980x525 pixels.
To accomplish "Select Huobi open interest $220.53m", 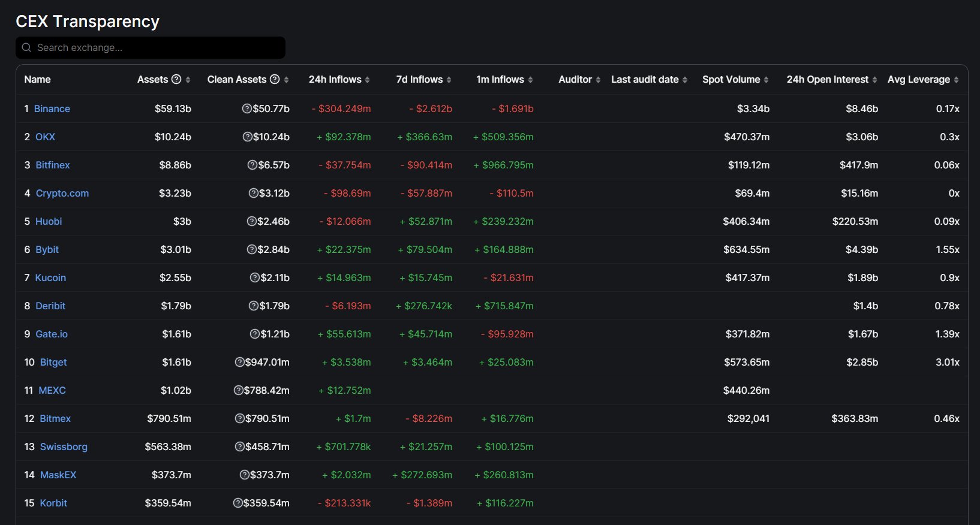I will point(855,221).
